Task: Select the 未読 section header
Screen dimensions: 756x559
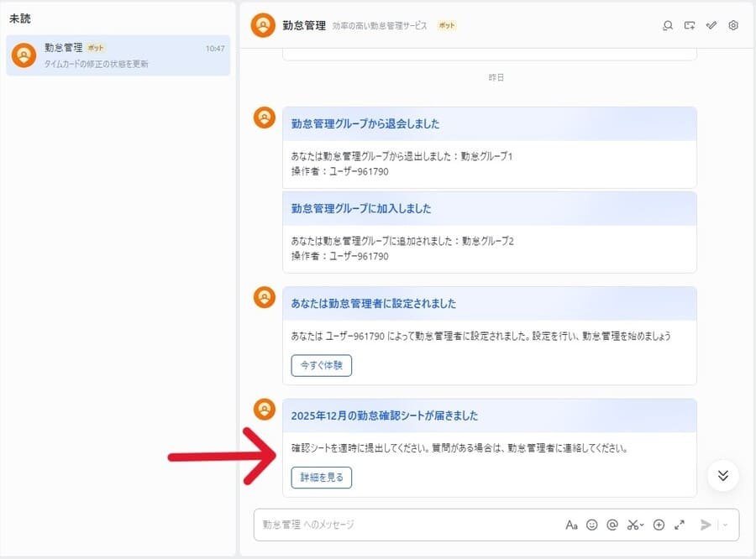Action: point(21,17)
